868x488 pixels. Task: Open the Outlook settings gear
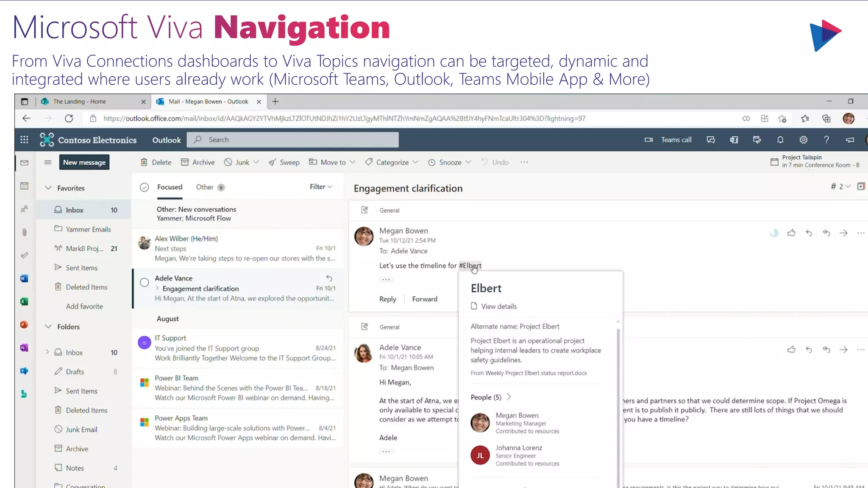803,140
